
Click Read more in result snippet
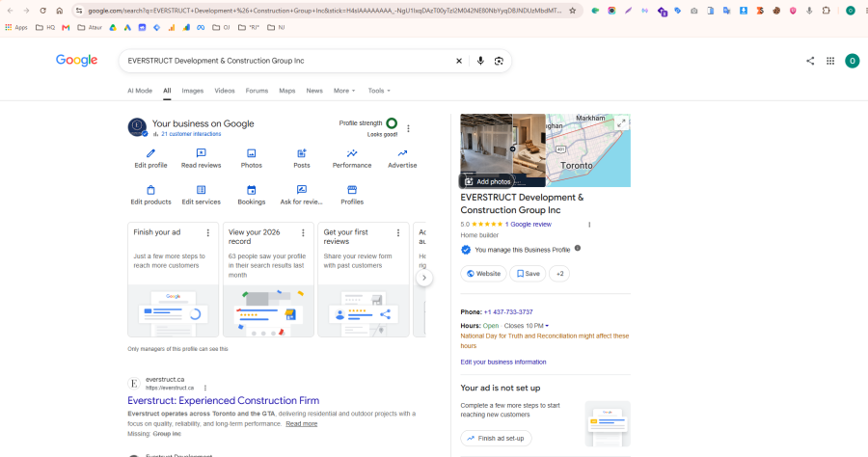(x=302, y=424)
